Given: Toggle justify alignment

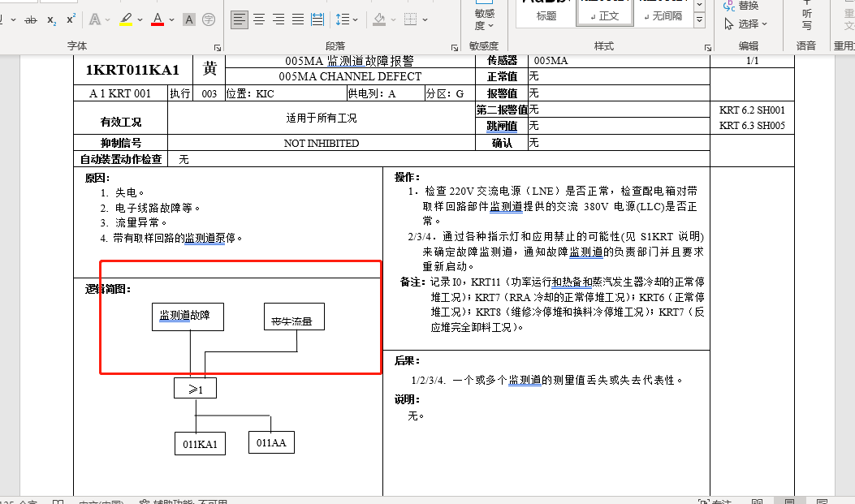Looking at the screenshot, I should [298, 19].
